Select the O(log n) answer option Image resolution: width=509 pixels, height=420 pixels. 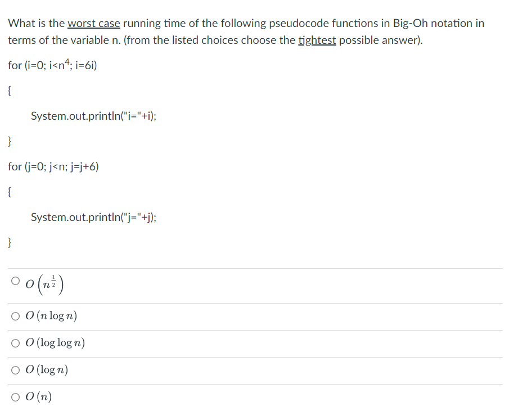point(15,370)
